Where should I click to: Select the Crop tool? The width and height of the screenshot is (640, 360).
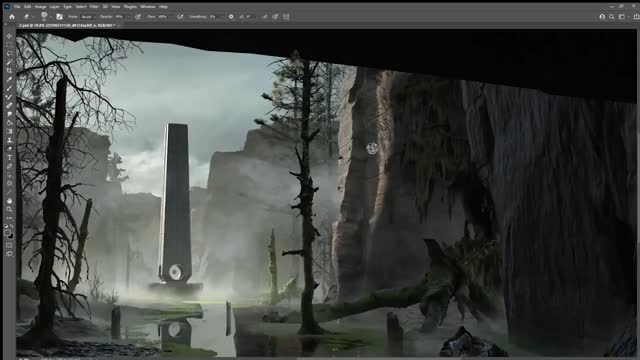coord(9,71)
